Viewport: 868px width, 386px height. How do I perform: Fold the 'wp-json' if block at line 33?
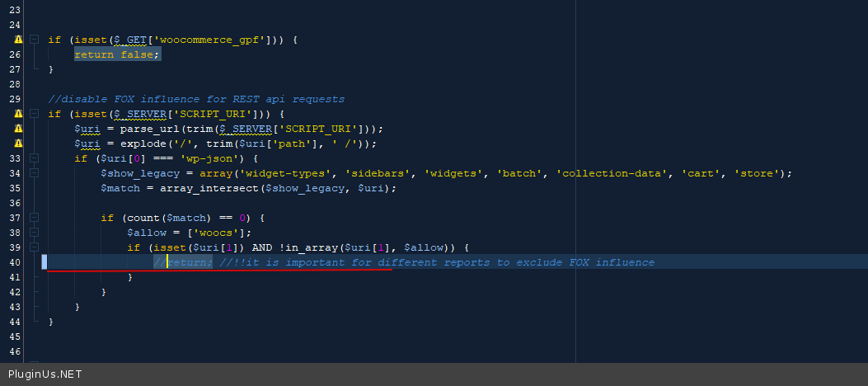click(34, 158)
